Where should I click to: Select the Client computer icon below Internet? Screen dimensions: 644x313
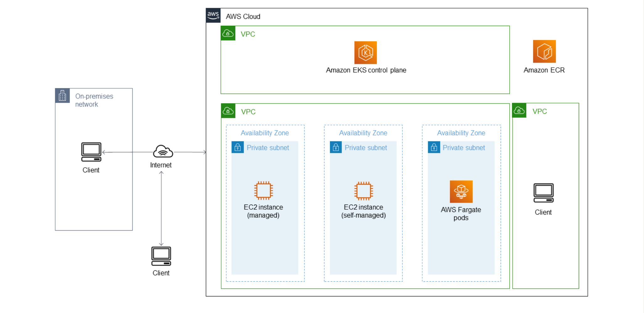pos(161,256)
